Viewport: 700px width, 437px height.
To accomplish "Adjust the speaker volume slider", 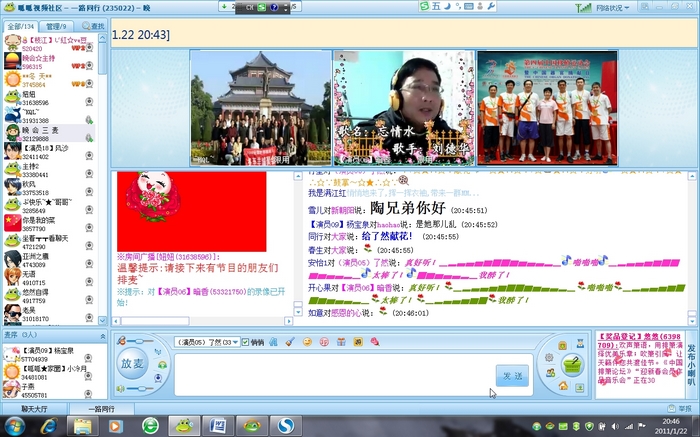I will coord(140,389).
